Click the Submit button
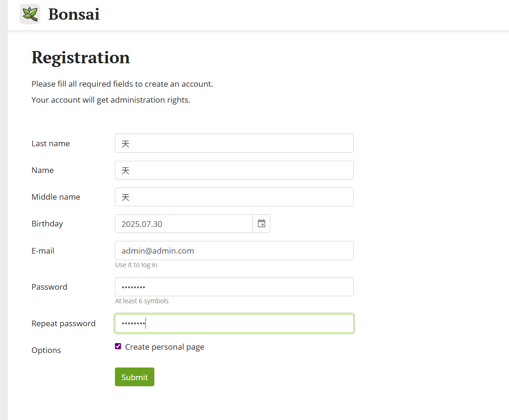509x420 pixels. pyautogui.click(x=134, y=377)
